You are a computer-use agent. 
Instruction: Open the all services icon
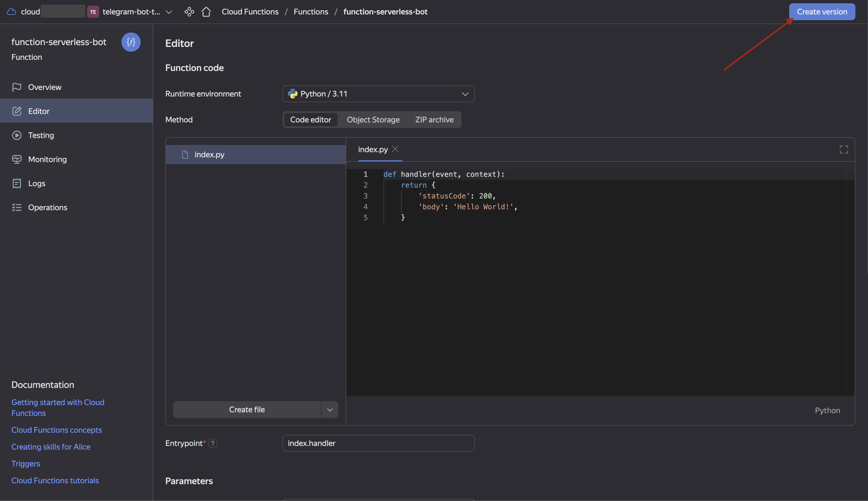189,12
